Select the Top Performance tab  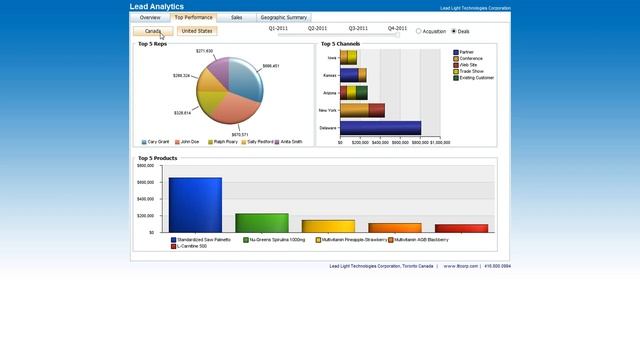point(193,18)
